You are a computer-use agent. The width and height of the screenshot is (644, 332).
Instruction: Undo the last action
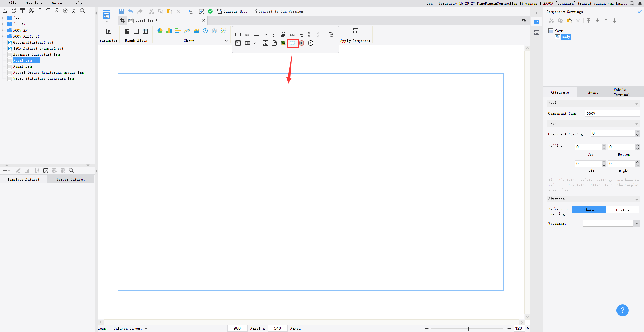tap(131, 11)
